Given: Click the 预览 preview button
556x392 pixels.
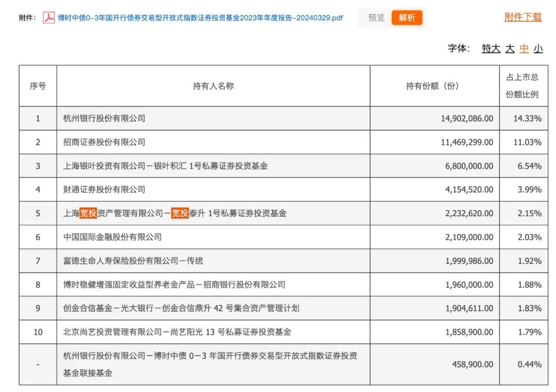Looking at the screenshot, I should tap(376, 17).
